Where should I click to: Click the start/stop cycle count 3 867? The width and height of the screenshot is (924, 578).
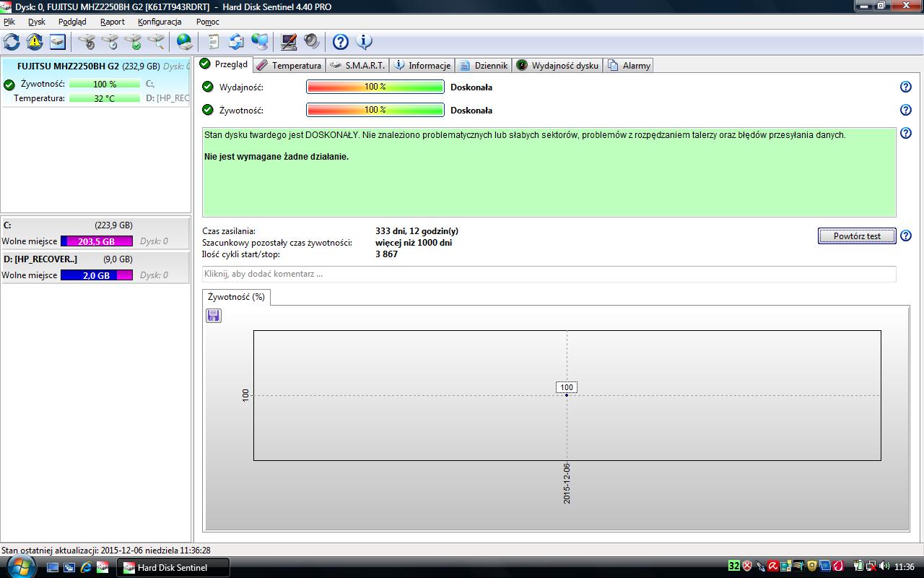[387, 254]
